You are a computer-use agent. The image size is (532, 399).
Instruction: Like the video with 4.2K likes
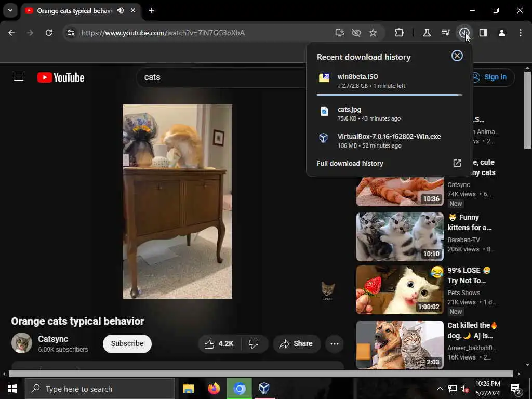219,344
